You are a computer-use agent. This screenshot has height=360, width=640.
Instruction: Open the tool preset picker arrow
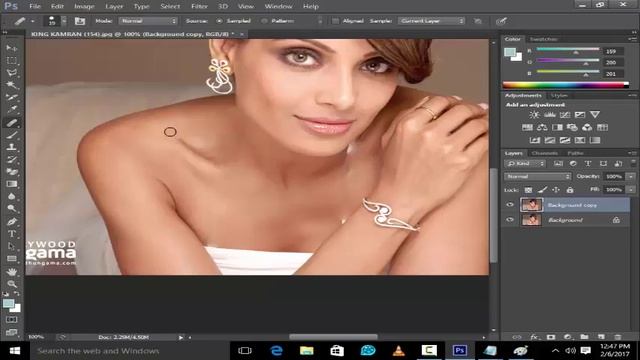tap(33, 21)
